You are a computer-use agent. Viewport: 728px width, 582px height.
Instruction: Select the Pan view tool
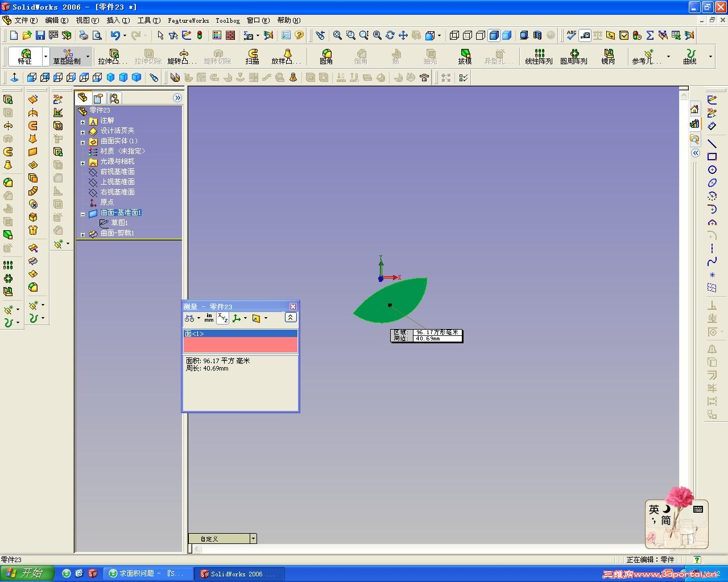403,35
